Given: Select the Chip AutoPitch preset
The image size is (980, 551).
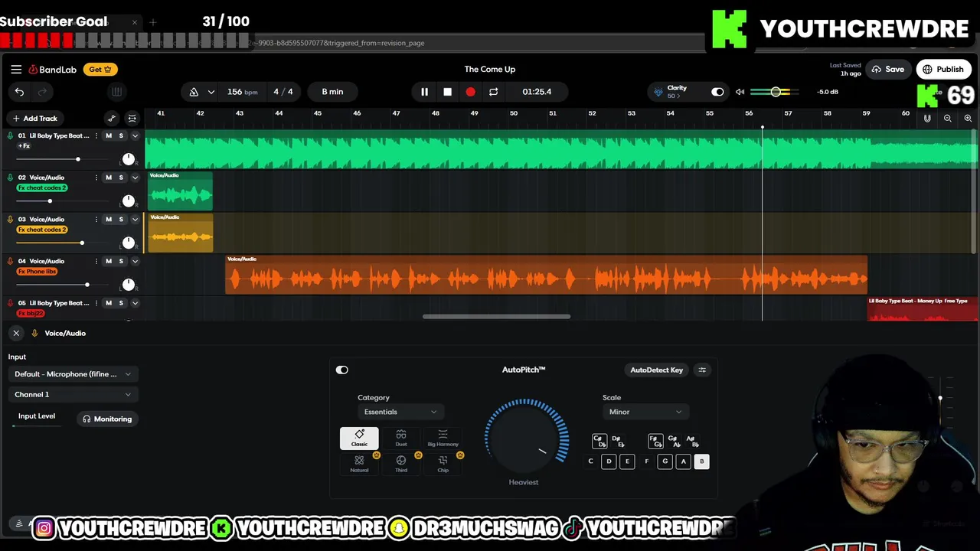Looking at the screenshot, I should pyautogui.click(x=443, y=464).
